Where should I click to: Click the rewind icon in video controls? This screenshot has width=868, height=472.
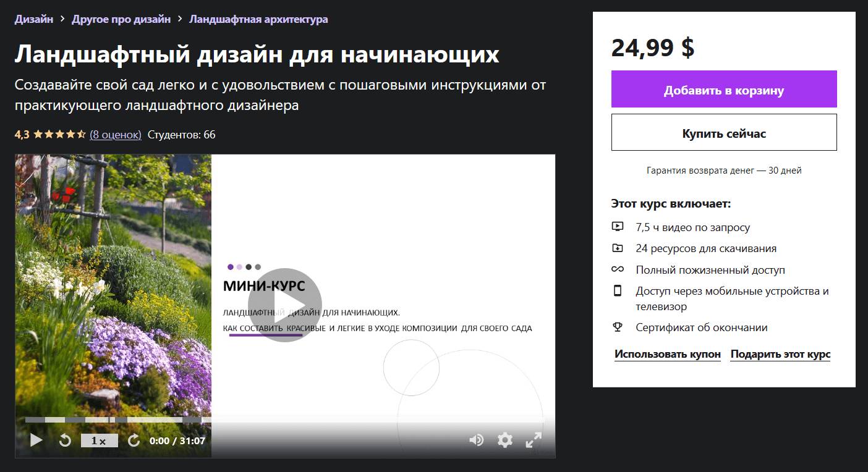tap(65, 440)
